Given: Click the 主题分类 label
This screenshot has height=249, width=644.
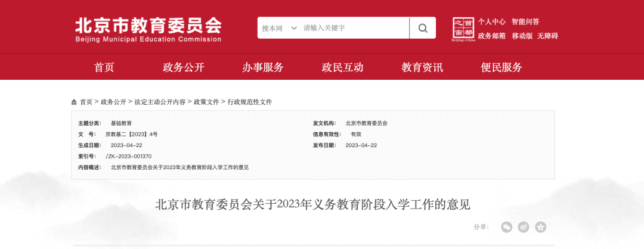Looking at the screenshot, I should click(x=89, y=123).
